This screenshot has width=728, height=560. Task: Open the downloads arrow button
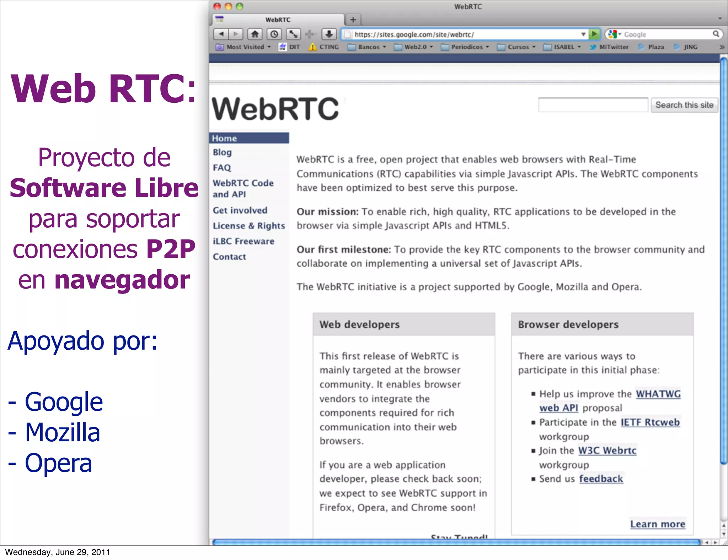click(329, 34)
